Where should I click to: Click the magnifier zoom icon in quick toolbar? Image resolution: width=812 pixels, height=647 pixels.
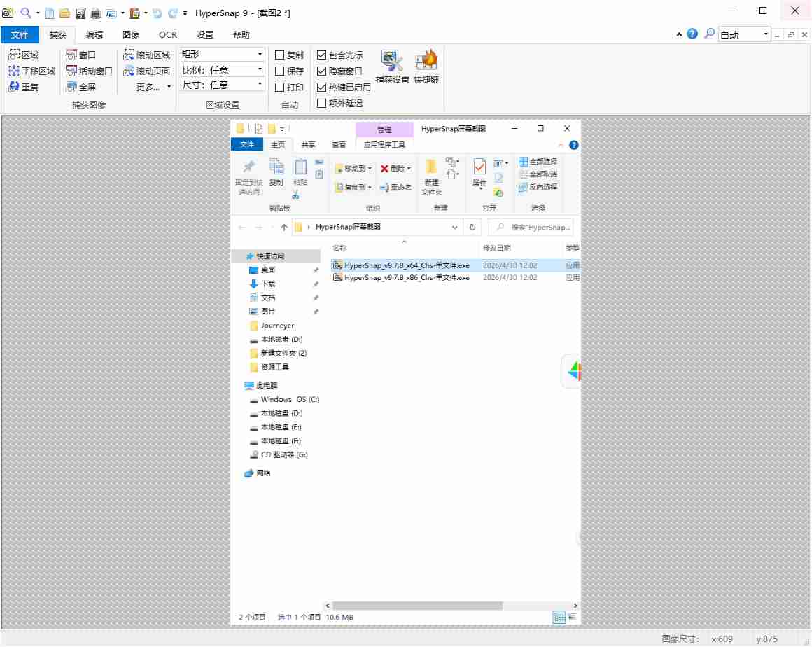(25, 13)
